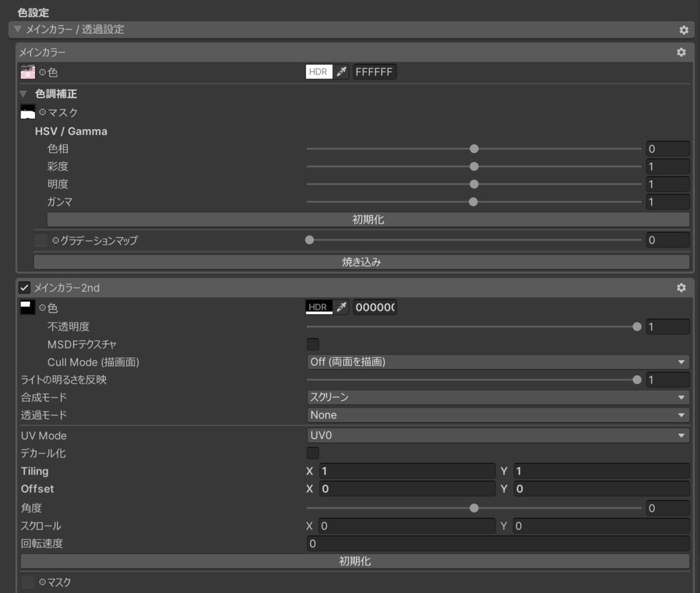Select グラデーションマップ texture slot
700x593 pixels.
click(41, 240)
